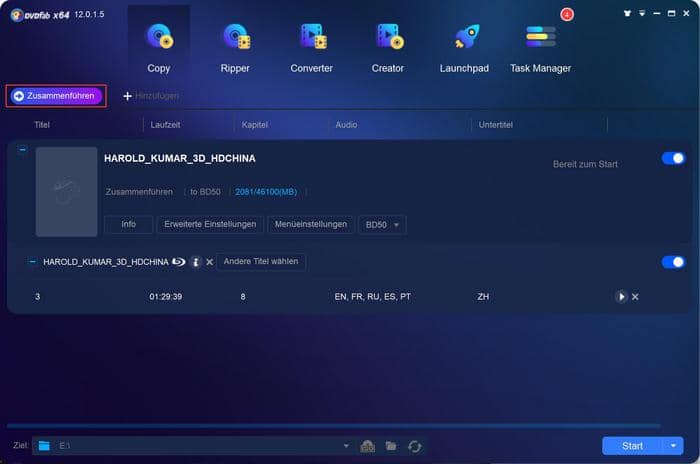Image resolution: width=700 pixels, height=464 pixels.
Task: Click the Ziel folder icon
Action: tap(44, 446)
